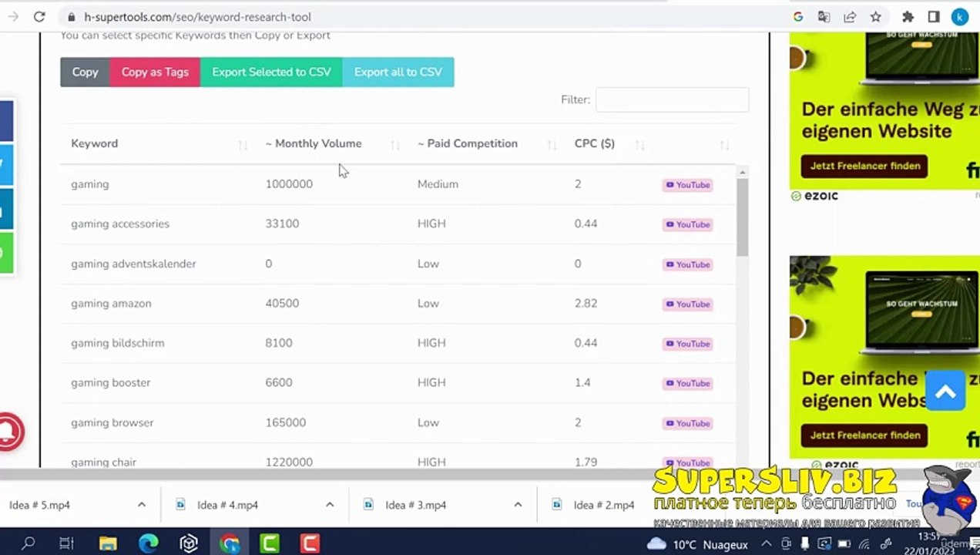Open Task View on the taskbar
This screenshot has width=980, height=555.
pos(67,543)
